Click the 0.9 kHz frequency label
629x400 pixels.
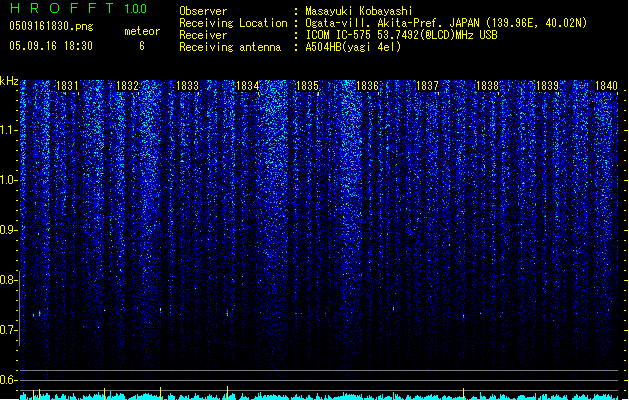[x=7, y=230]
